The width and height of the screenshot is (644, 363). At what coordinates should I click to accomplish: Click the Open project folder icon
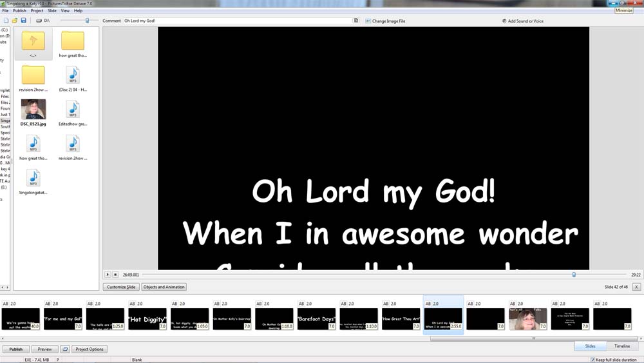pyautogui.click(x=14, y=21)
